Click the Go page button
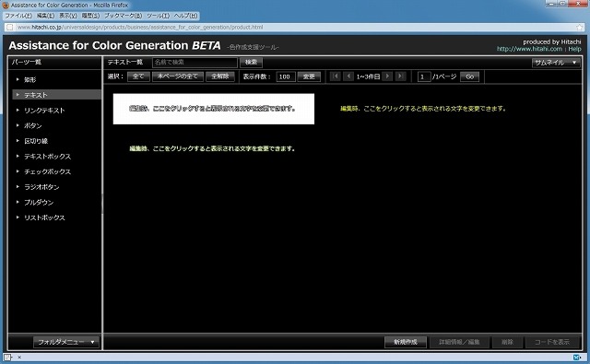The width and height of the screenshot is (590, 364). click(x=469, y=76)
